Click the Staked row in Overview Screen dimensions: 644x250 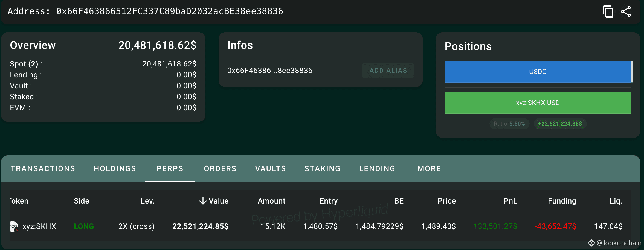click(x=103, y=97)
